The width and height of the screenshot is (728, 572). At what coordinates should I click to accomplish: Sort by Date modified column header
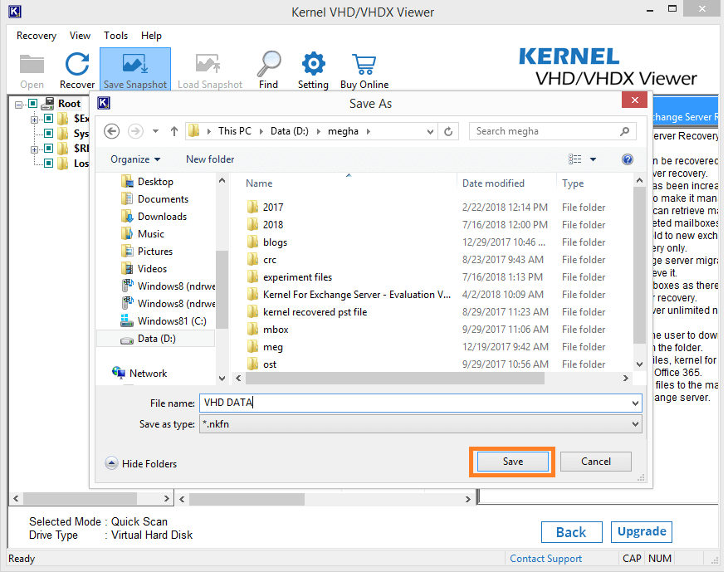[493, 183]
